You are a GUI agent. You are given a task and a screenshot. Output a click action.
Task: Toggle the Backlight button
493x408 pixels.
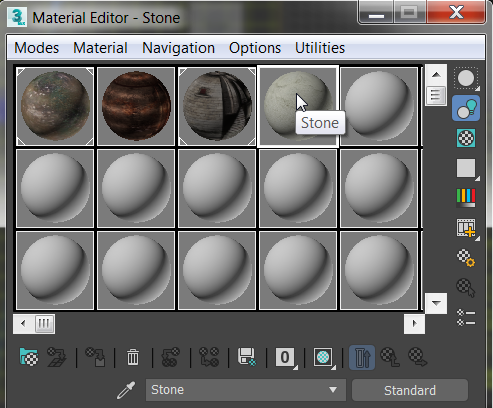point(466,108)
